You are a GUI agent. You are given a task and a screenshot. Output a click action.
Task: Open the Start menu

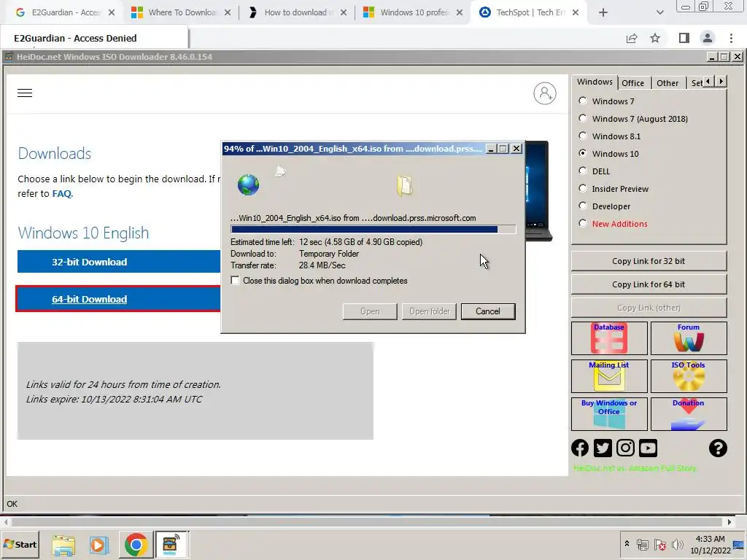(x=20, y=544)
